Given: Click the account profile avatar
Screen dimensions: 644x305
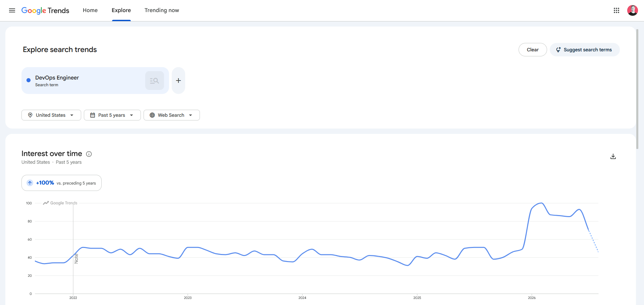Looking at the screenshot, I should pyautogui.click(x=633, y=10).
